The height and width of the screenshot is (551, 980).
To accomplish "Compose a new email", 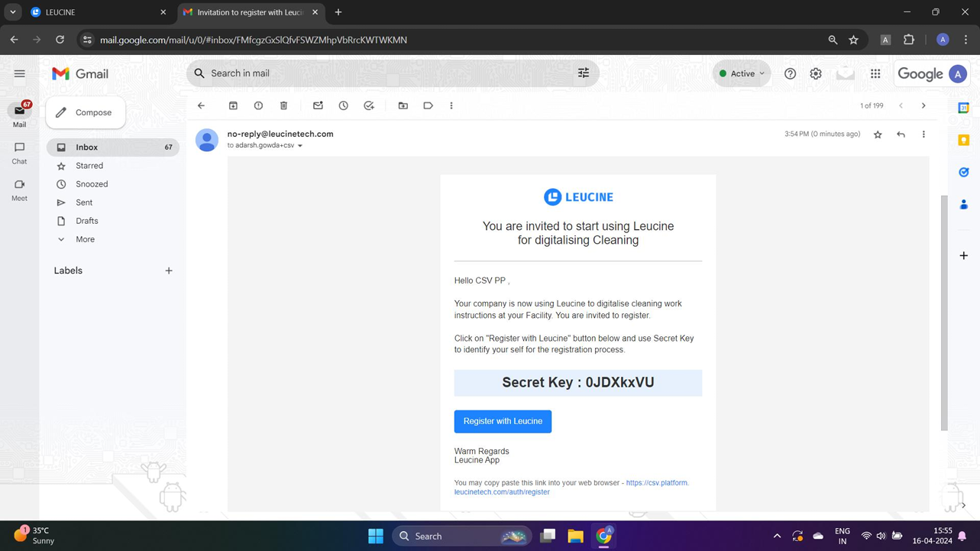I will (86, 112).
